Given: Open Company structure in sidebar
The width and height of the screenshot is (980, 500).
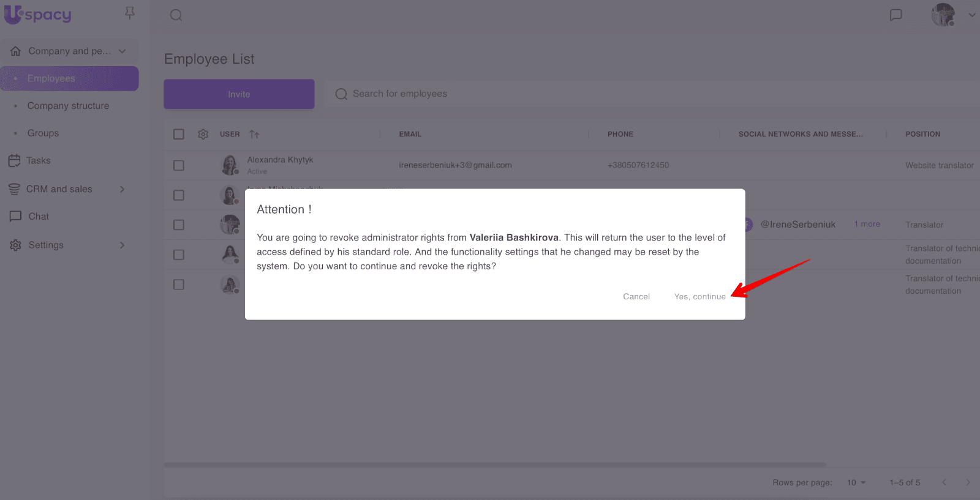Looking at the screenshot, I should 68,106.
